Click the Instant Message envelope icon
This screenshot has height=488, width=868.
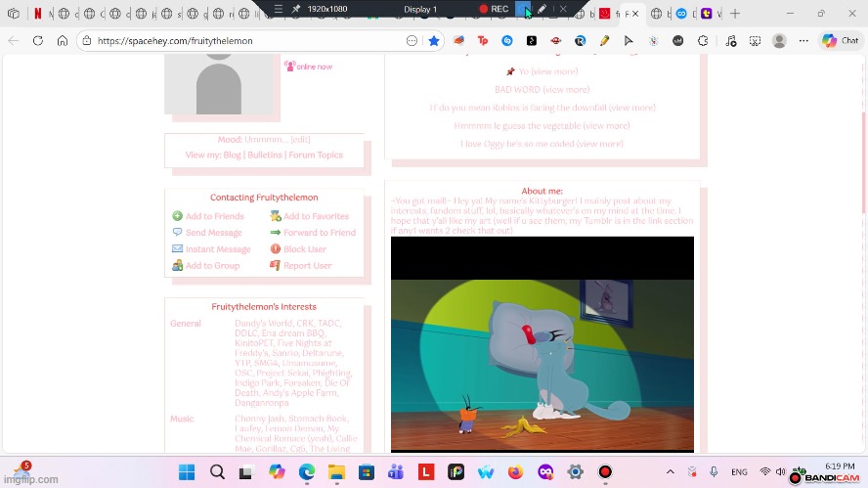[x=177, y=249]
